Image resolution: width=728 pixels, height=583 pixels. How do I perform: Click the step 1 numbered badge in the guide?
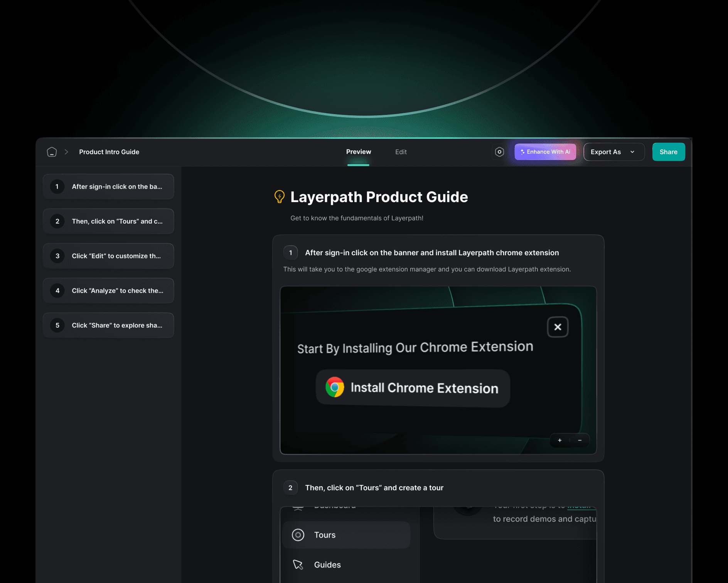point(290,253)
